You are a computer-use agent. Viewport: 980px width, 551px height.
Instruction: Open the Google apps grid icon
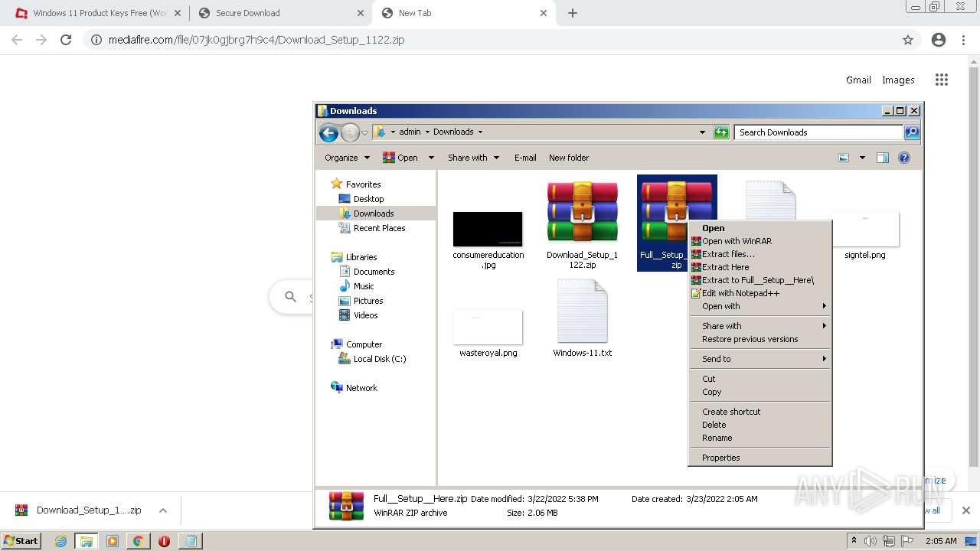click(x=942, y=80)
